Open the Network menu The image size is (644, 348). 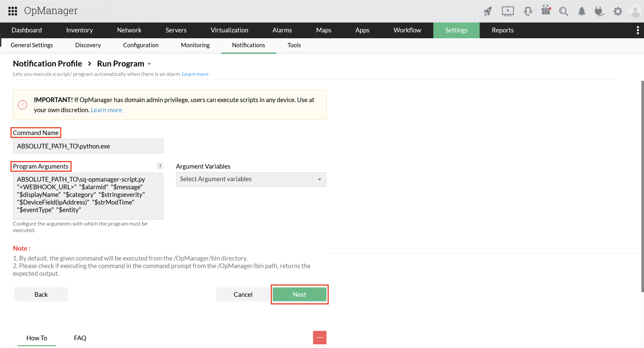(129, 30)
